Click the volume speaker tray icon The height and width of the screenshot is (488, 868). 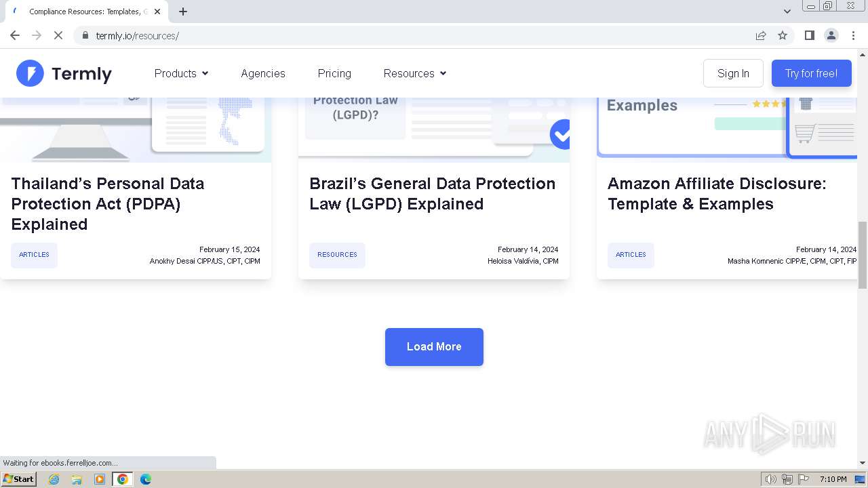coord(770,479)
